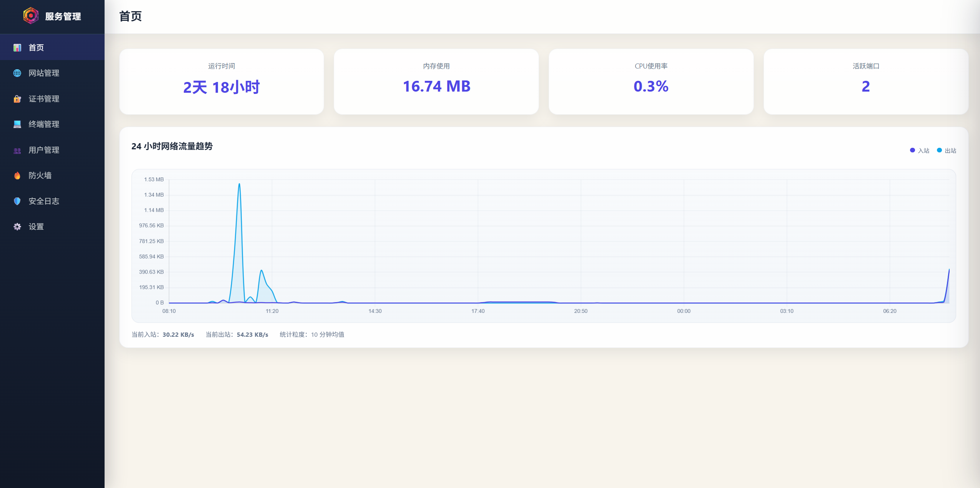Click the flame icon for 防火墙
This screenshot has width=980, height=488.
(x=17, y=175)
